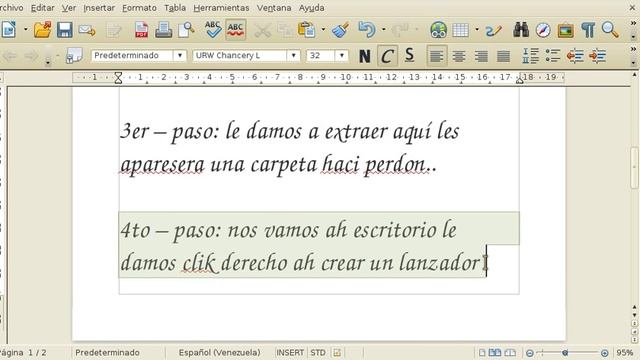Toggle bulleted list icon
Image resolution: width=640 pixels, height=360 pixels.
pyautogui.click(x=553, y=56)
